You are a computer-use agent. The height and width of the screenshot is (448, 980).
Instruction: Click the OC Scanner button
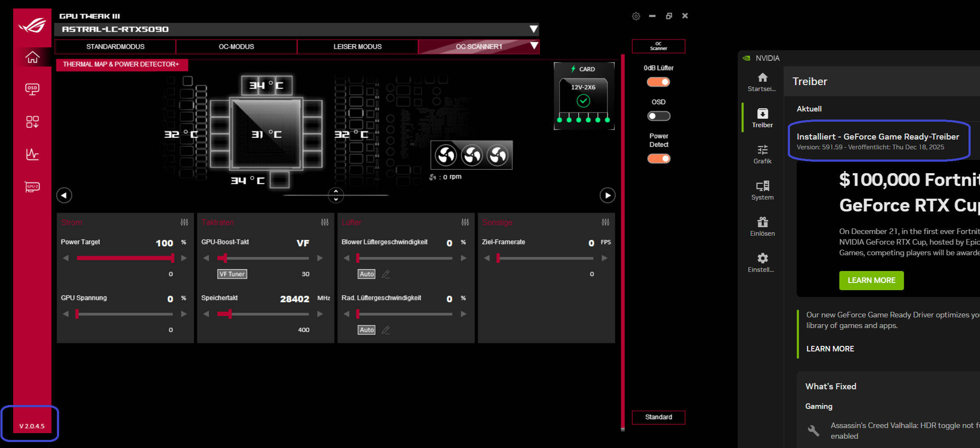point(658,46)
